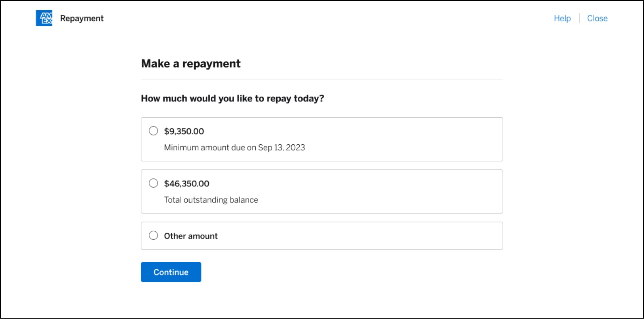Select the $46,350.00 total balance radio button
The image size is (644, 319).
coord(153,183)
